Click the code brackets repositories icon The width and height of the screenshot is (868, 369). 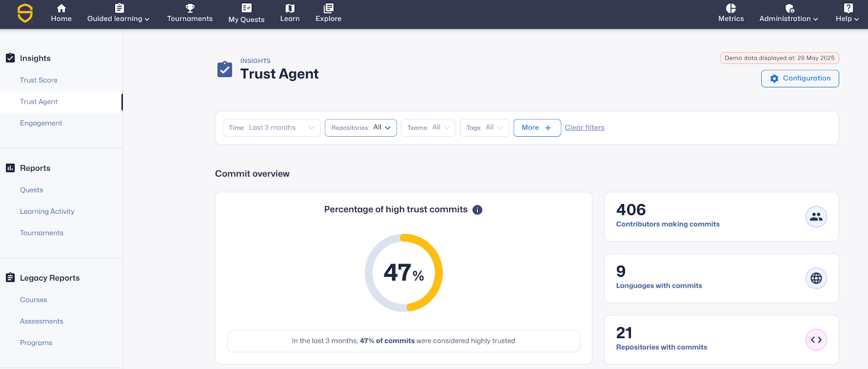816,340
